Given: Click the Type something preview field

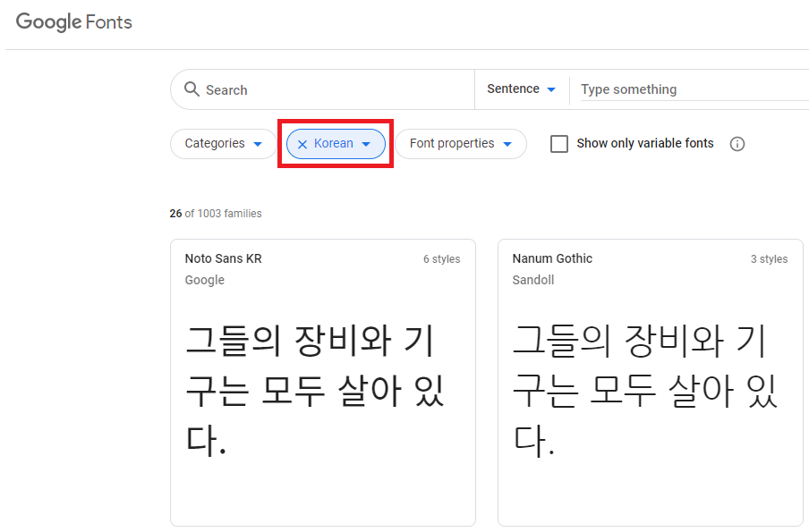Looking at the screenshot, I should (x=694, y=89).
